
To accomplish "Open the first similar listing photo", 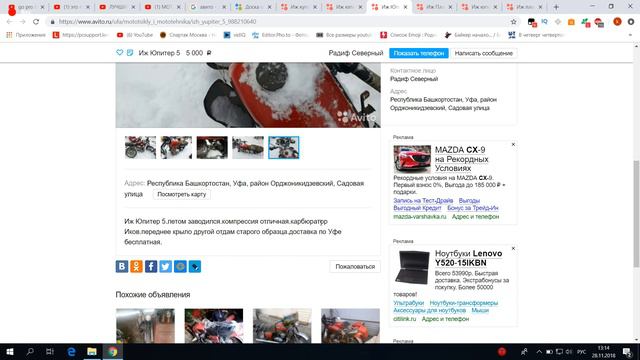I will 145,326.
